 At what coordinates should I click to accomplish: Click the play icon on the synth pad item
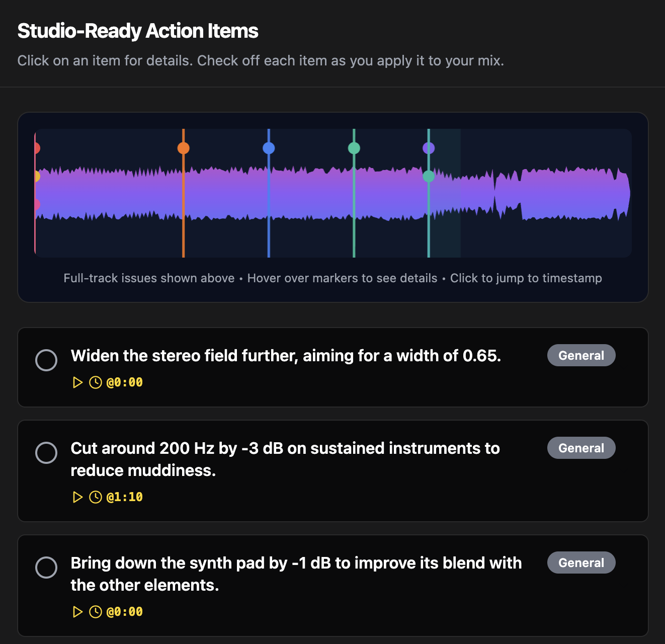pyautogui.click(x=78, y=611)
